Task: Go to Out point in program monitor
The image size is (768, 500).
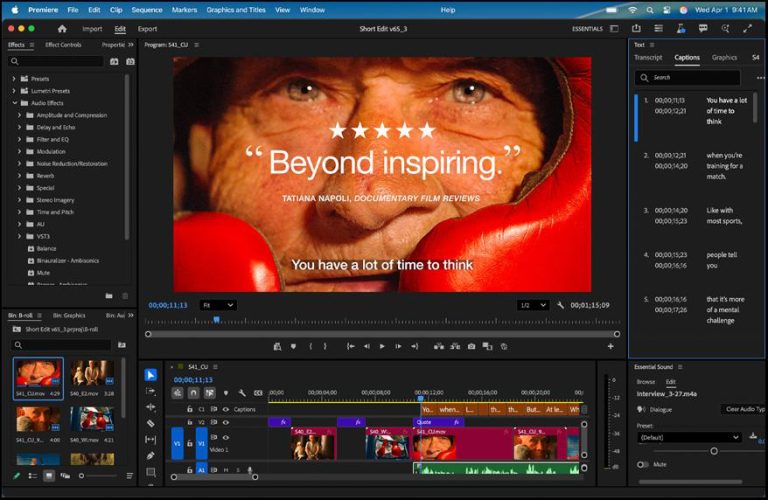Action: tap(414, 347)
